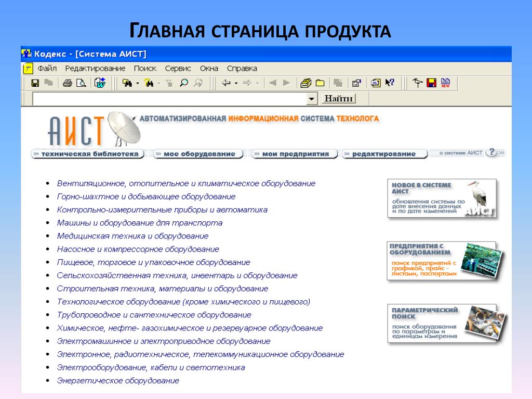This screenshot has width=532, height=399.
Task: Open the dropdown arrow beside the back arrow
Action: coord(236,83)
